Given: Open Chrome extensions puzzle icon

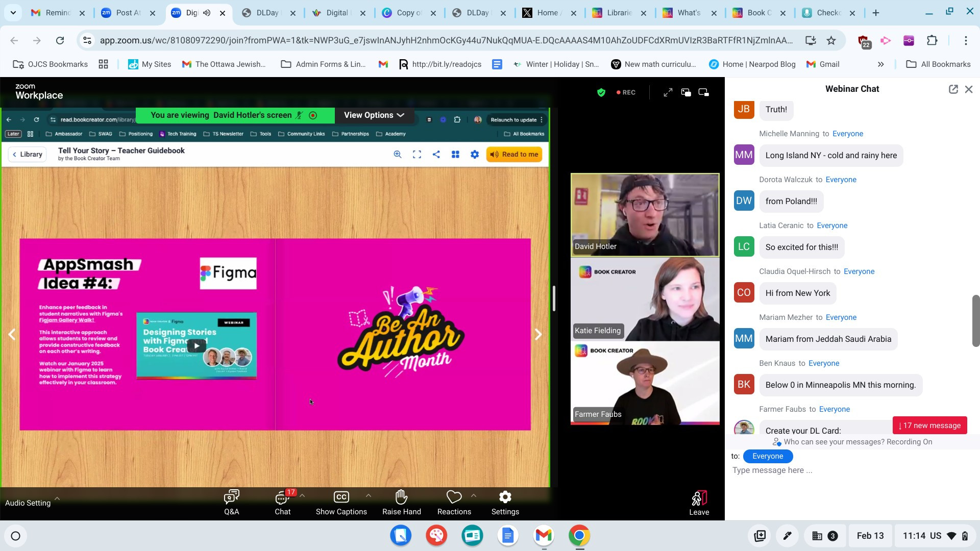Looking at the screenshot, I should (932, 40).
